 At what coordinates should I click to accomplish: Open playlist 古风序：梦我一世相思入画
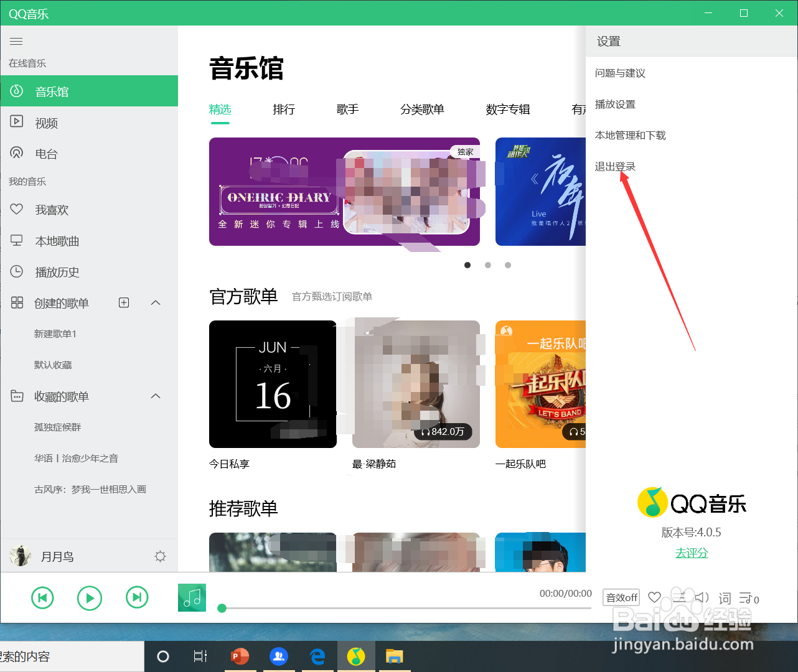(x=89, y=490)
